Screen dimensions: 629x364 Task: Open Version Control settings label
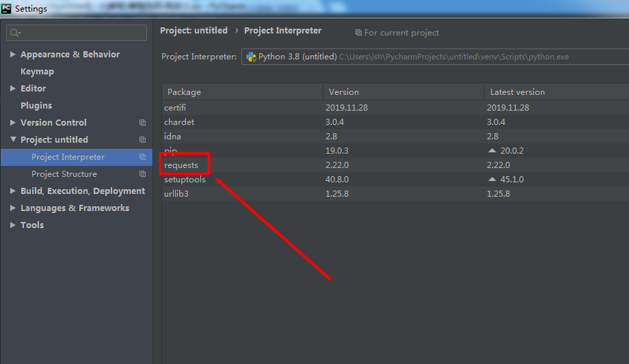53,123
